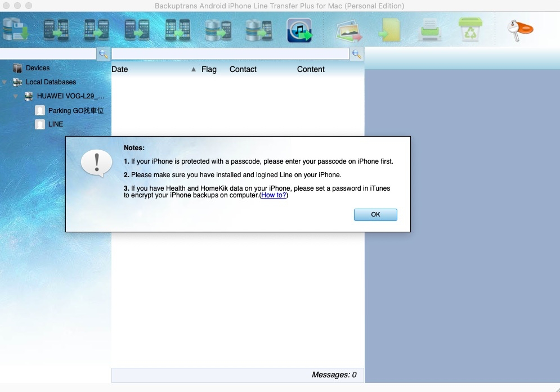Click the Android to Android transfer icon
Viewport: 560px width, 392px height.
pos(137,30)
